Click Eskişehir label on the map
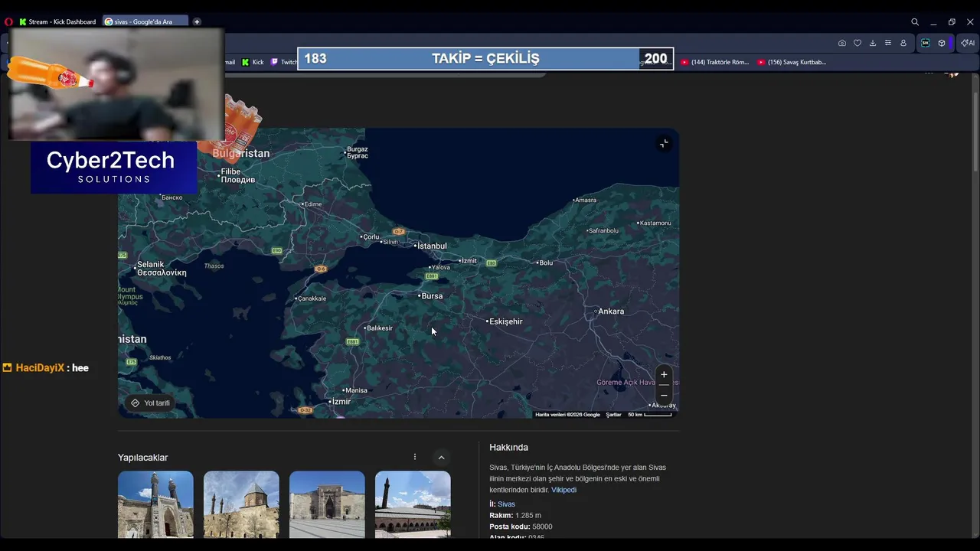The height and width of the screenshot is (551, 980). click(505, 321)
